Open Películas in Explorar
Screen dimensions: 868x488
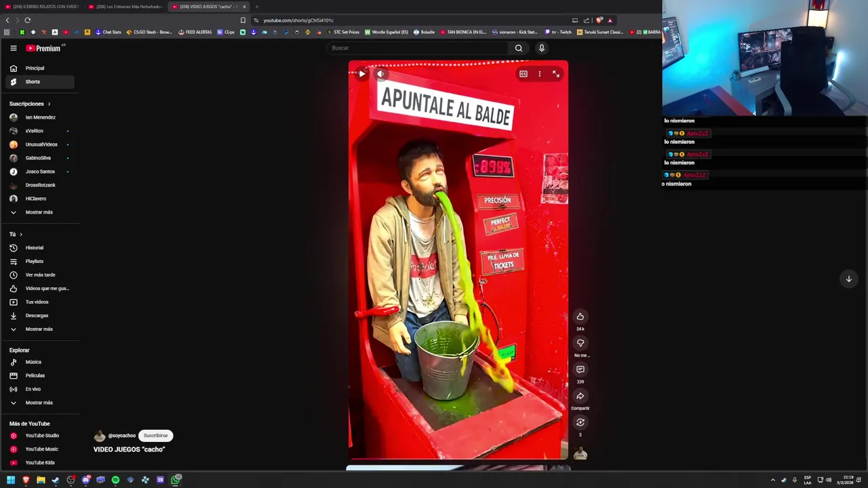[40, 375]
